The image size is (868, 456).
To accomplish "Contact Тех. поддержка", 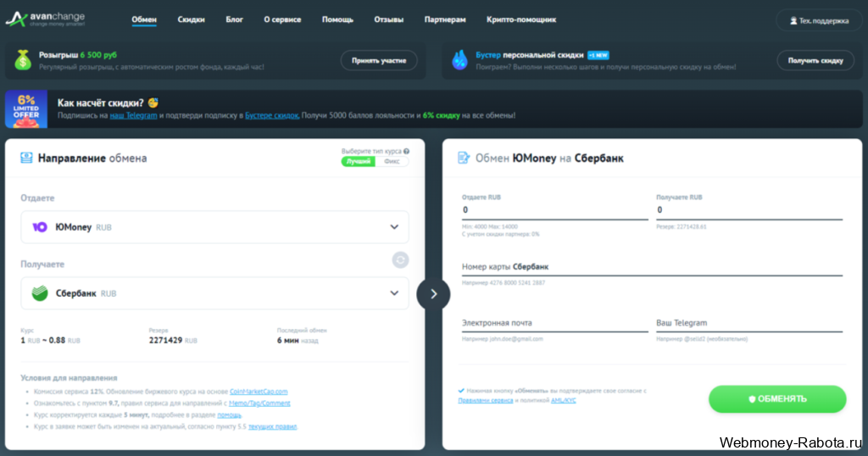I will [x=819, y=20].
